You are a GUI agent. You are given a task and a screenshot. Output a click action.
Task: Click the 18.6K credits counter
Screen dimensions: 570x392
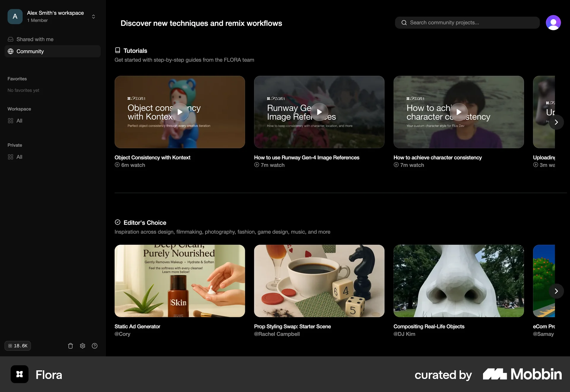tap(18, 346)
